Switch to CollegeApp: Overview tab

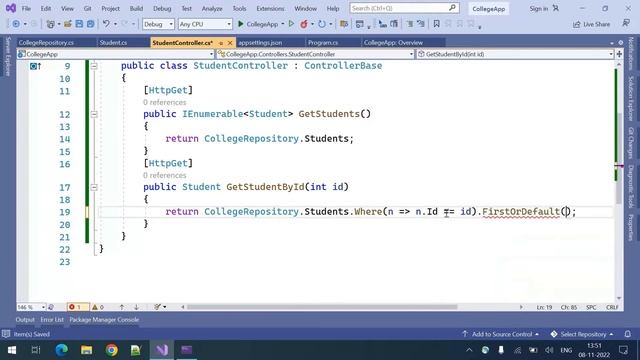click(393, 43)
